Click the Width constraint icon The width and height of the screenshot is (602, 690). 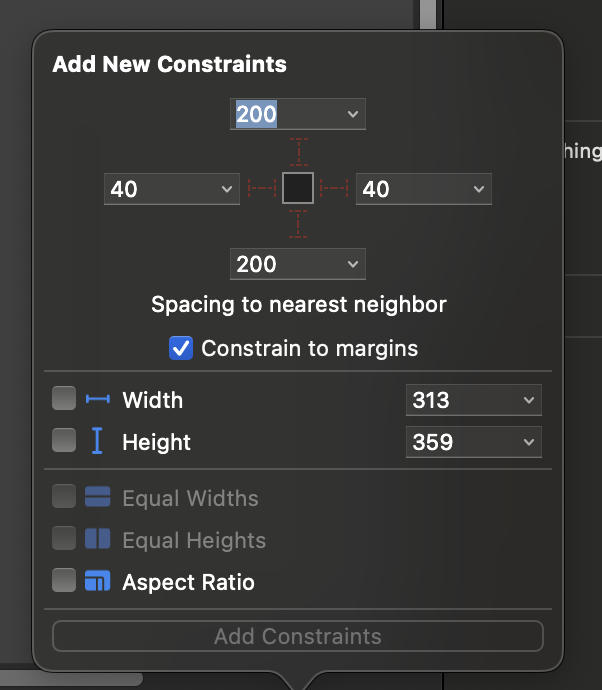(97, 400)
